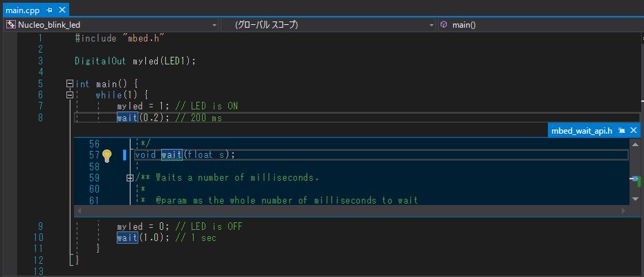This screenshot has height=277, width=644.
Task: Click wait in void wait(float s)
Action: 172,155
